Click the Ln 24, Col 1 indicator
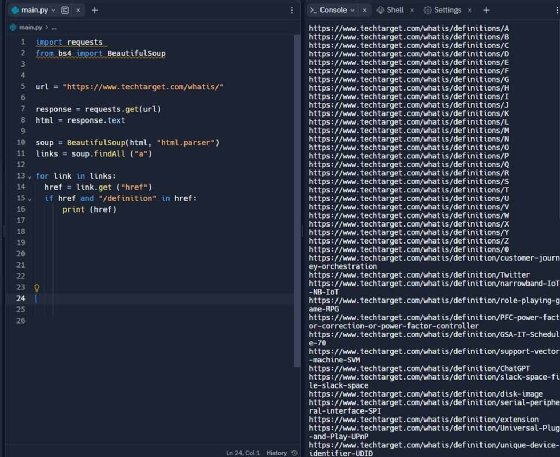Image resolution: width=560 pixels, height=457 pixels. tap(243, 453)
